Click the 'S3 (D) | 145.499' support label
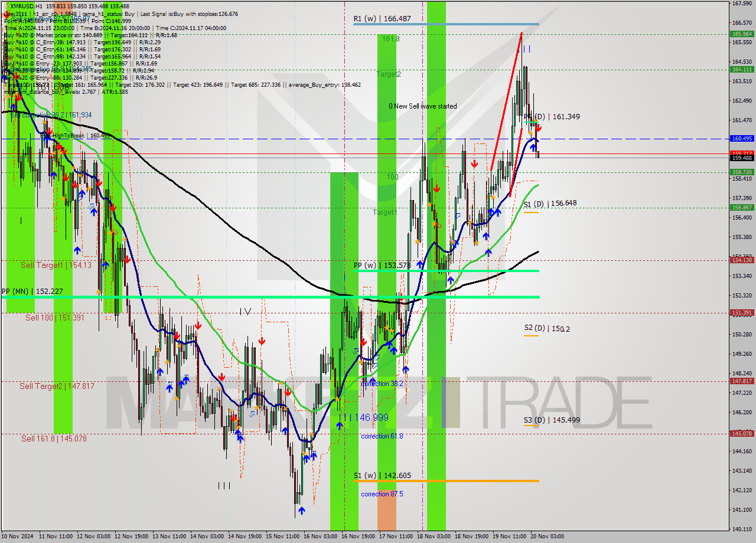 click(552, 420)
